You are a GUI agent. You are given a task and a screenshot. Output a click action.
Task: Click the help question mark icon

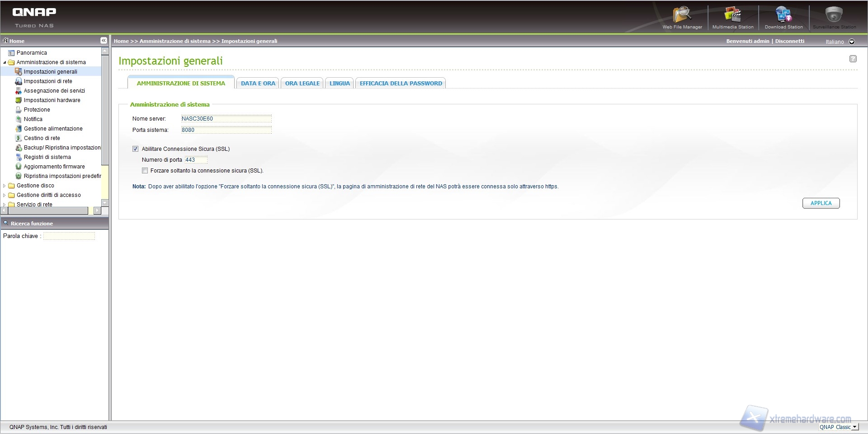tap(853, 59)
